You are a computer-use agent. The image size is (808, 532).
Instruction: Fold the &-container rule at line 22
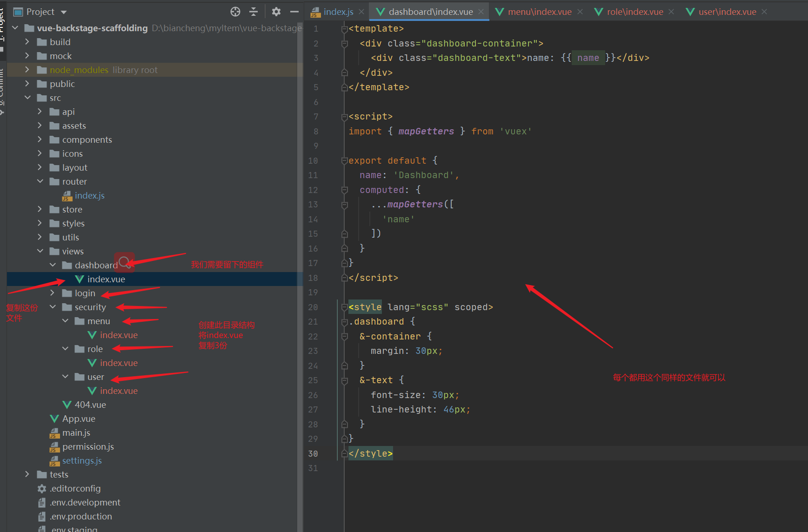click(x=345, y=337)
